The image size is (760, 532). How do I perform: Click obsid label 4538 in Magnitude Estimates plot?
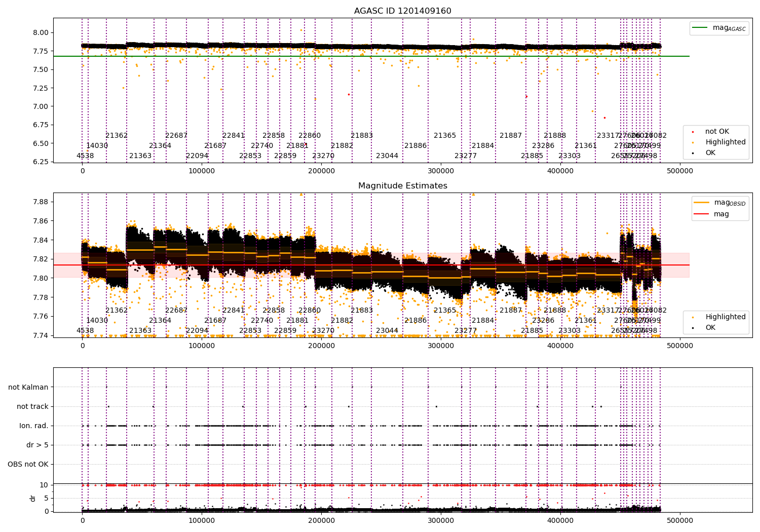[85, 331]
